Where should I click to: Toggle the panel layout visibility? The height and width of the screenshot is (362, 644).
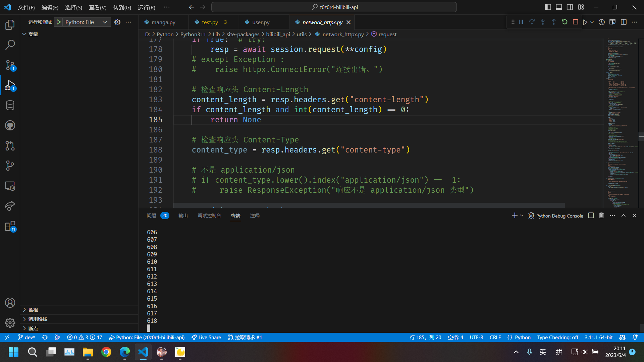pos(558,7)
